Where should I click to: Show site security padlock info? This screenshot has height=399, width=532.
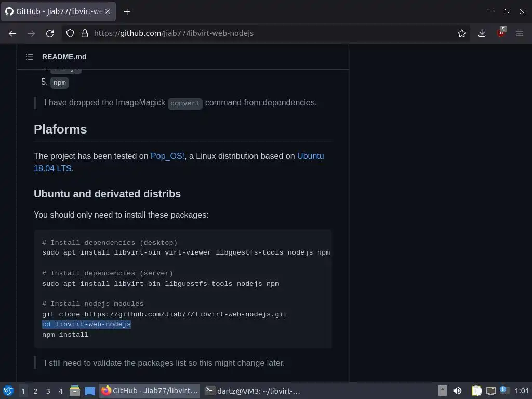pos(85,33)
